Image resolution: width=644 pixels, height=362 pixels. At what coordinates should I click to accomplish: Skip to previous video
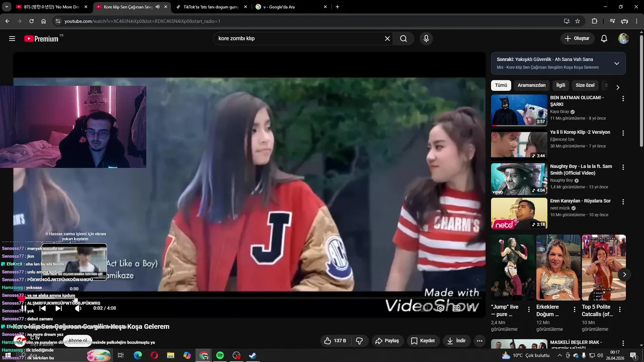pos(43,308)
